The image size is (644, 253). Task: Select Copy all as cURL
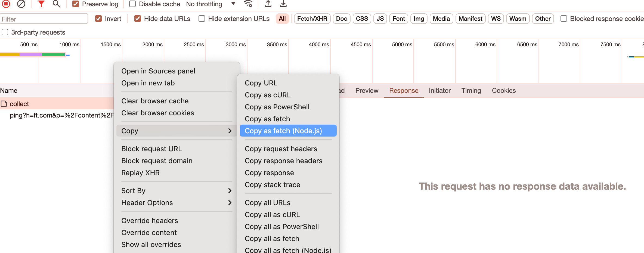click(288, 215)
